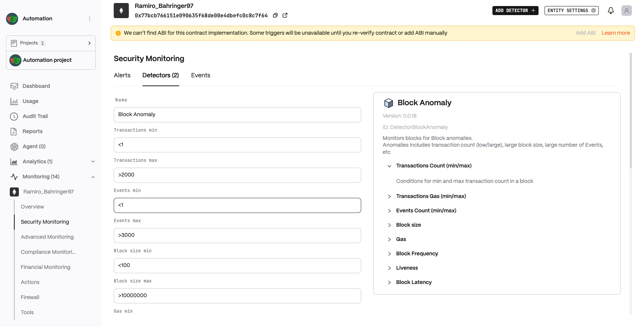Open the Reports page

[x=32, y=131]
